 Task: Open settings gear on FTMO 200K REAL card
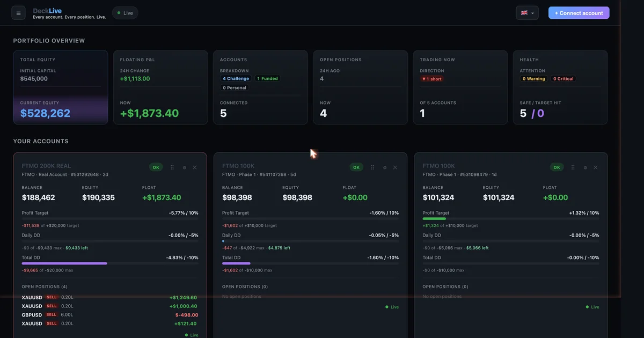pos(184,167)
